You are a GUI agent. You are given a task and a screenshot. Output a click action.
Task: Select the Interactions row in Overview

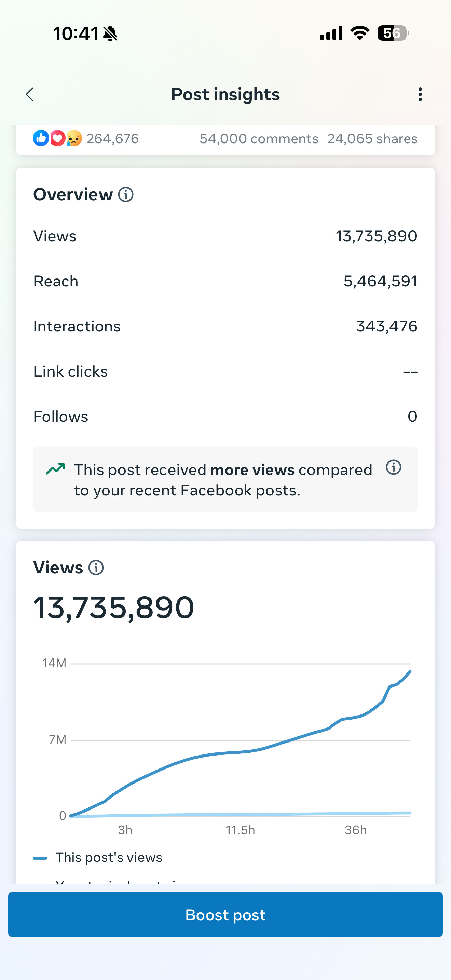coord(225,326)
